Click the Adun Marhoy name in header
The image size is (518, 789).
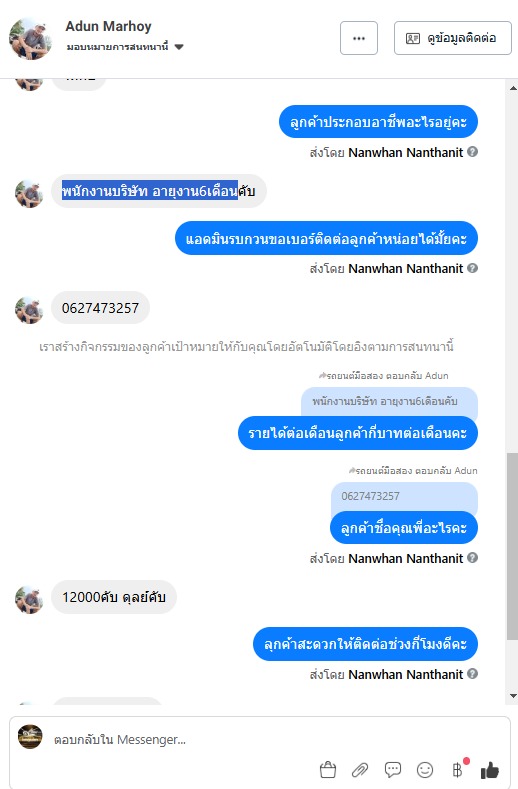[x=108, y=26]
